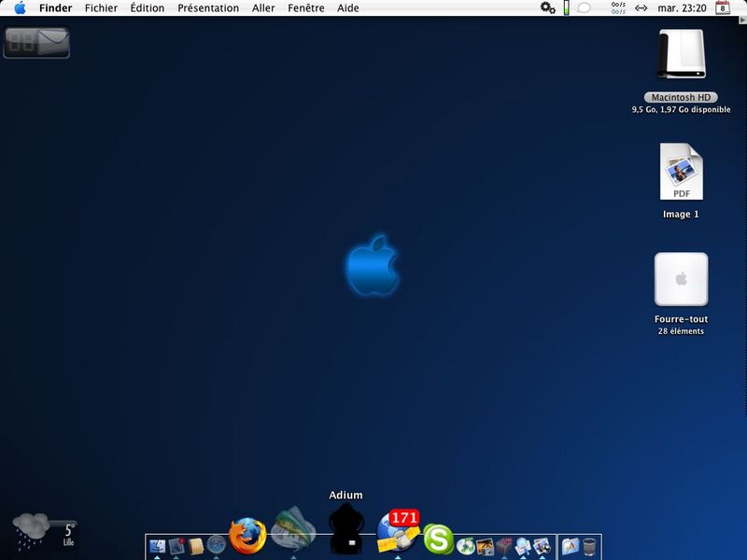This screenshot has height=560, width=747.
Task: Select the Macintosh HD drive icon
Action: [682, 54]
